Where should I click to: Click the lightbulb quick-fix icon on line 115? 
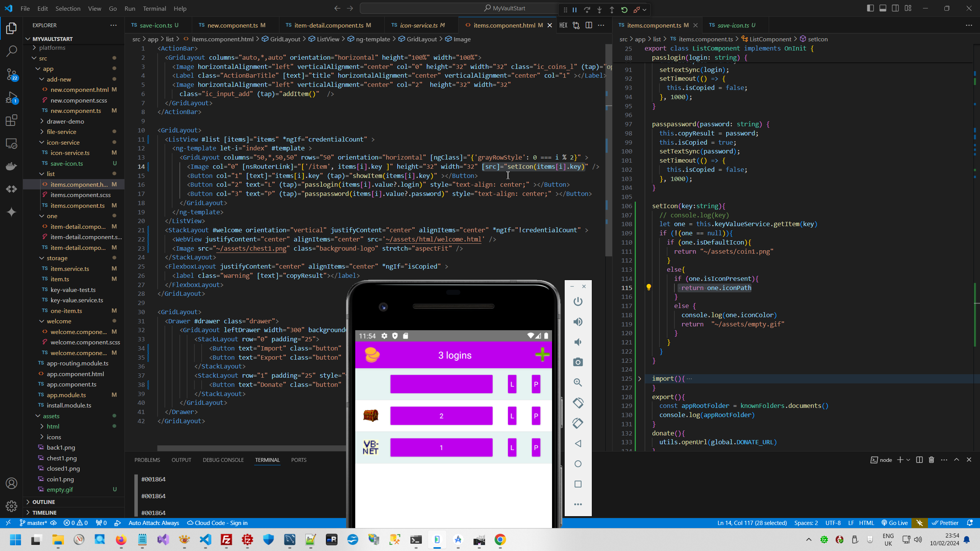pyautogui.click(x=648, y=287)
